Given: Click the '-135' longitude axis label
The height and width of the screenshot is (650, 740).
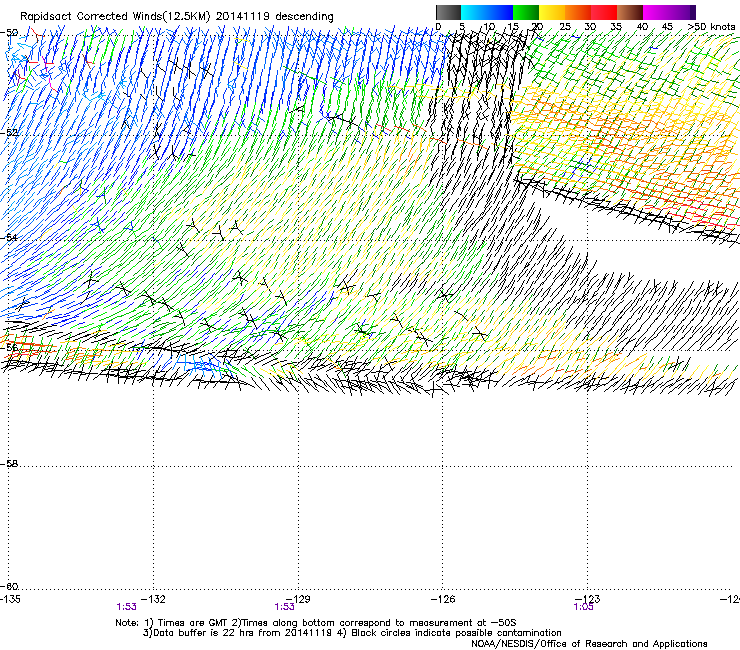Looking at the screenshot, I should click(x=10, y=599).
